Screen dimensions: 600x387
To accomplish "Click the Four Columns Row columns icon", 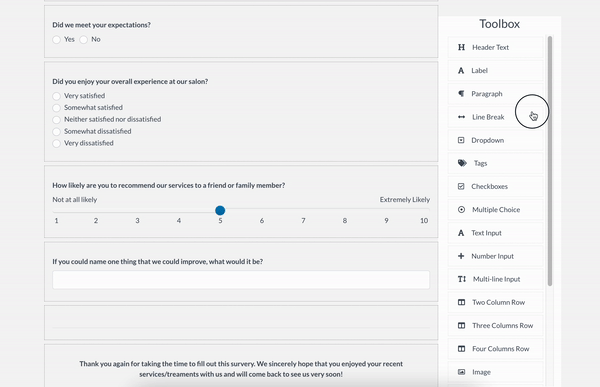I will 461,349.
